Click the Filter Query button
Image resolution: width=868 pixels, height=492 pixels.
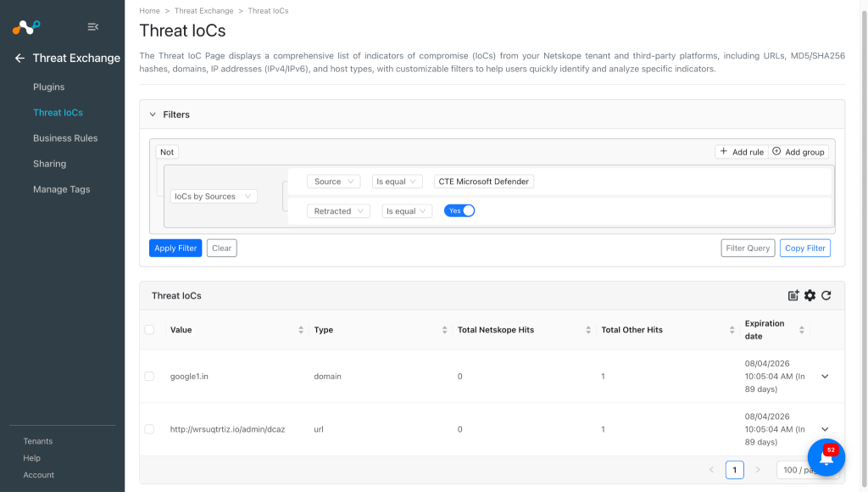[x=748, y=249]
